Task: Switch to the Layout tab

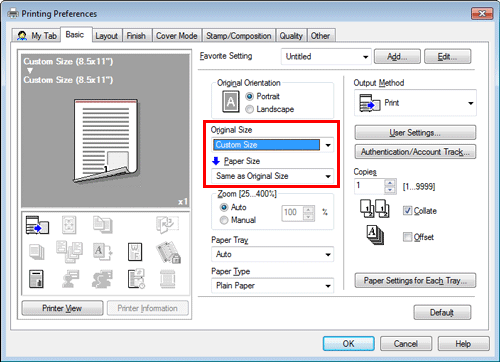Action: (107, 36)
